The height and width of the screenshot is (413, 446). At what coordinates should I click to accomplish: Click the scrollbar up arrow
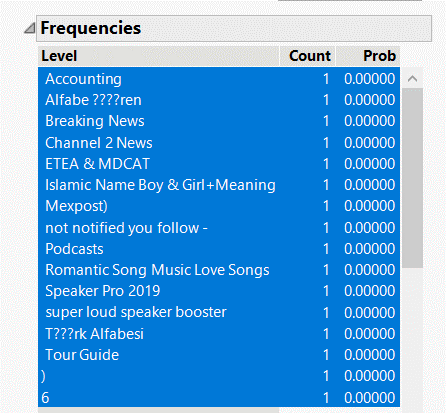(412, 79)
